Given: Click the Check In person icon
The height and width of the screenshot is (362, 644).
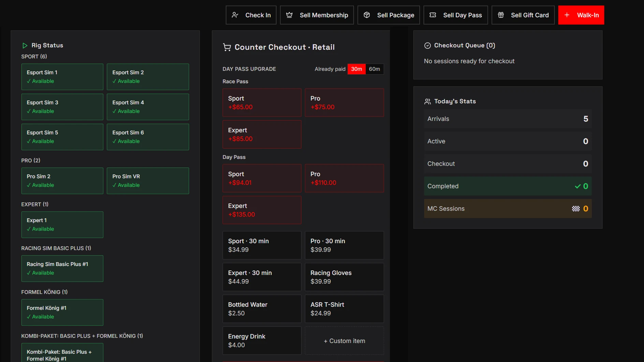Looking at the screenshot, I should click(x=235, y=15).
